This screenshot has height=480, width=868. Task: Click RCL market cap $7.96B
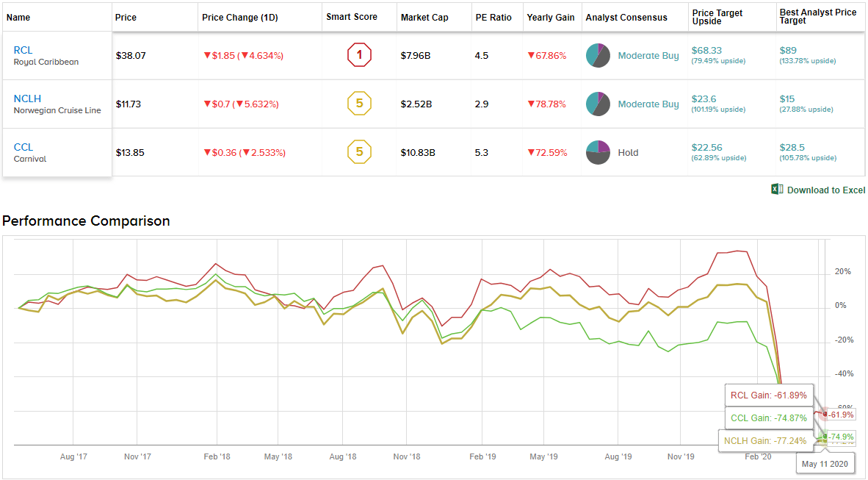(x=416, y=55)
